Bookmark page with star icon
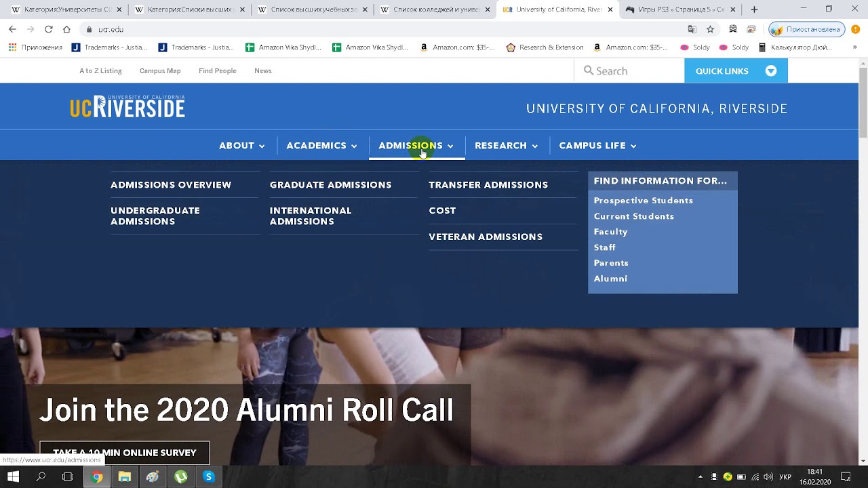Screen dimensions: 868x488 [x=710, y=29]
